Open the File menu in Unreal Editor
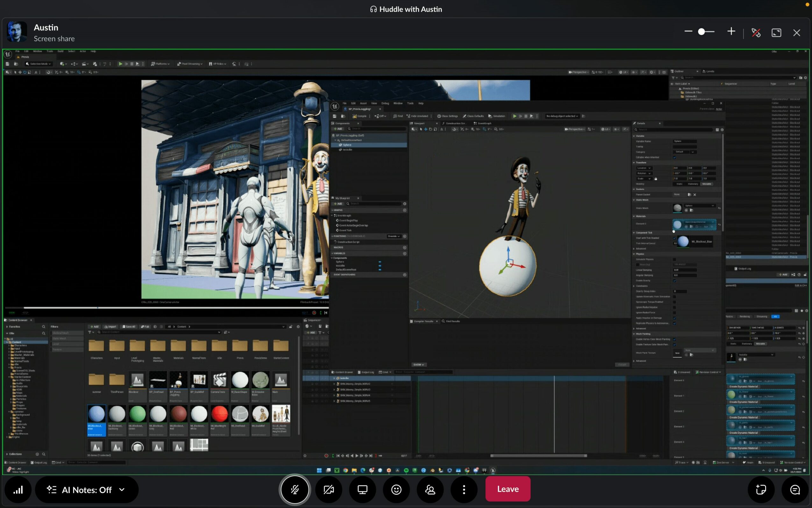Image resolution: width=812 pixels, height=508 pixels. point(18,51)
